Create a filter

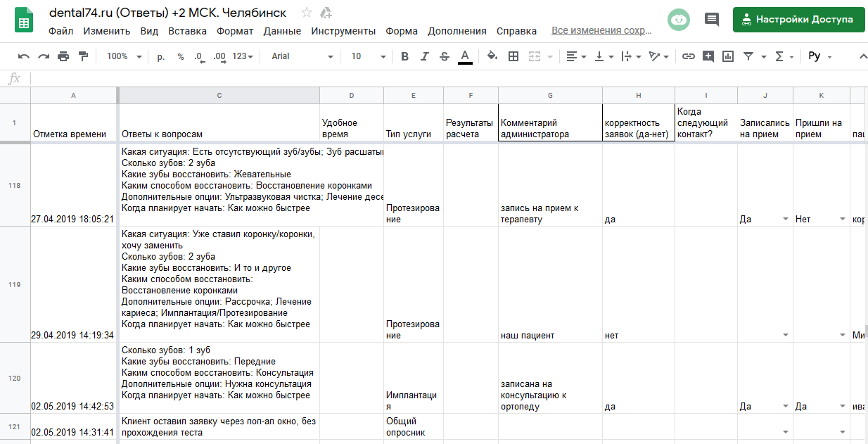click(748, 56)
